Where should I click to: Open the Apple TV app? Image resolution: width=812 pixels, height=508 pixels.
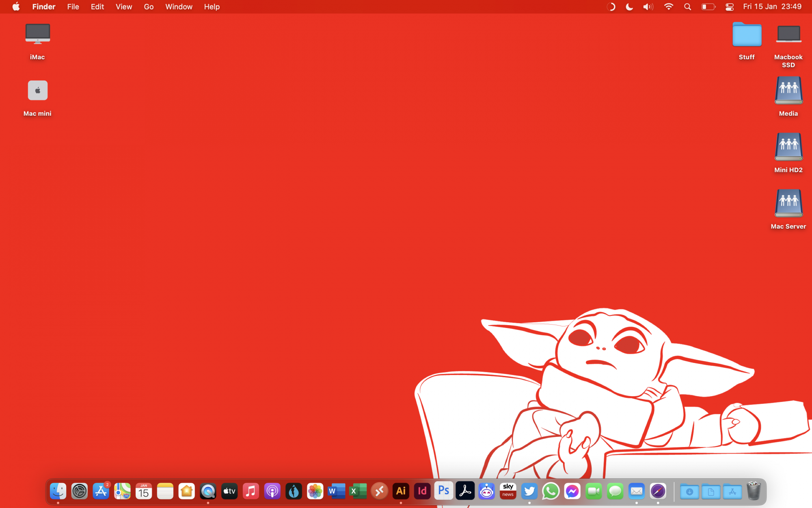point(229,491)
